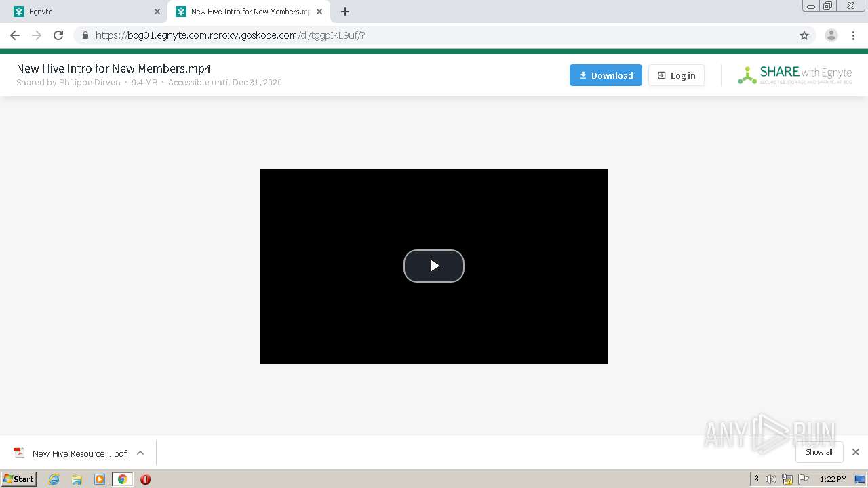Open network status tray icon
Screen dimensions: 868x488
click(787, 479)
